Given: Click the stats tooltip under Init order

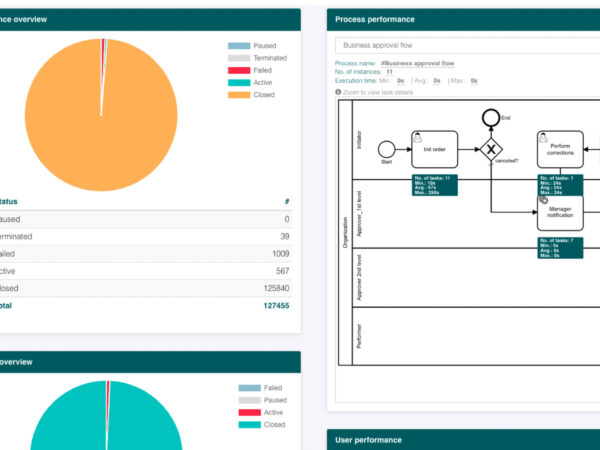Looking at the screenshot, I should pyautogui.click(x=435, y=185).
